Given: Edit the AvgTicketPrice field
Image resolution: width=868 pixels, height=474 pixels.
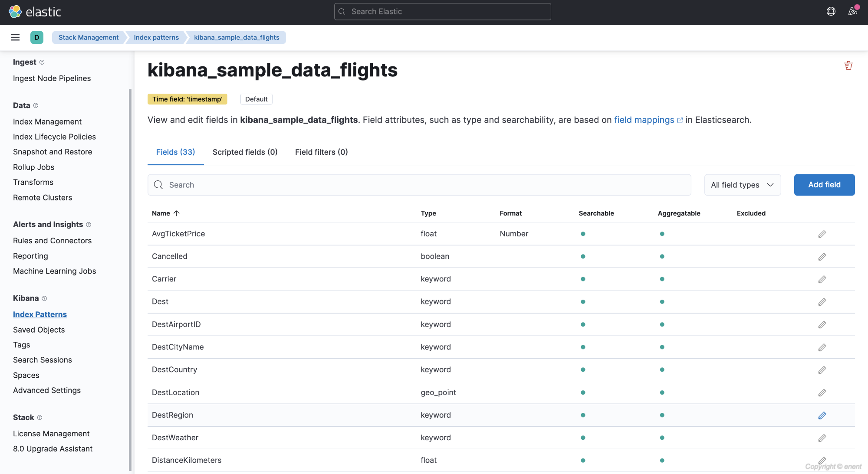Looking at the screenshot, I should [822, 234].
